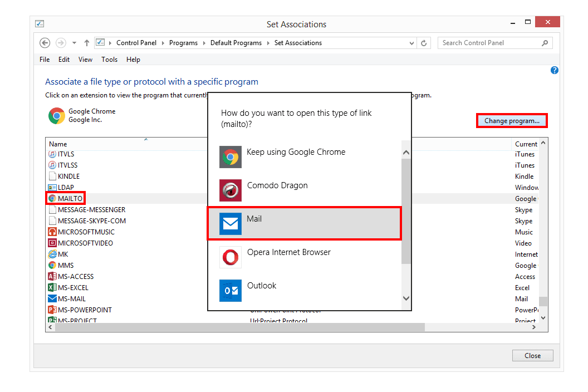
Task: Choose Opera Internet Browser option
Action: coord(305,257)
